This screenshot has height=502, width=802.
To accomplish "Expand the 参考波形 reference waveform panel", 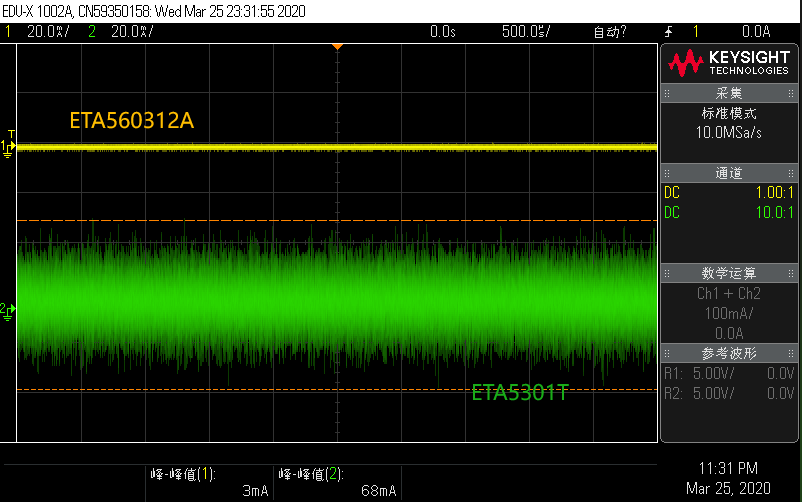I will (x=729, y=353).
